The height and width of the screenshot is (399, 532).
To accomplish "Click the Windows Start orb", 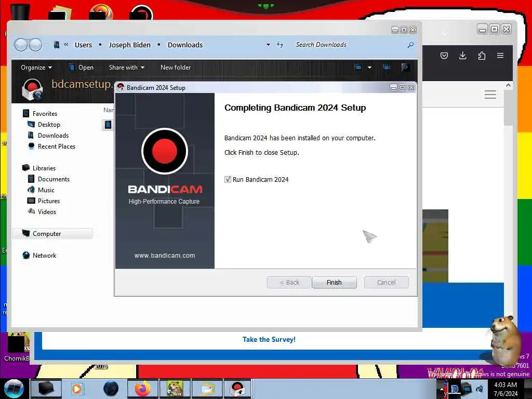I will 14,389.
